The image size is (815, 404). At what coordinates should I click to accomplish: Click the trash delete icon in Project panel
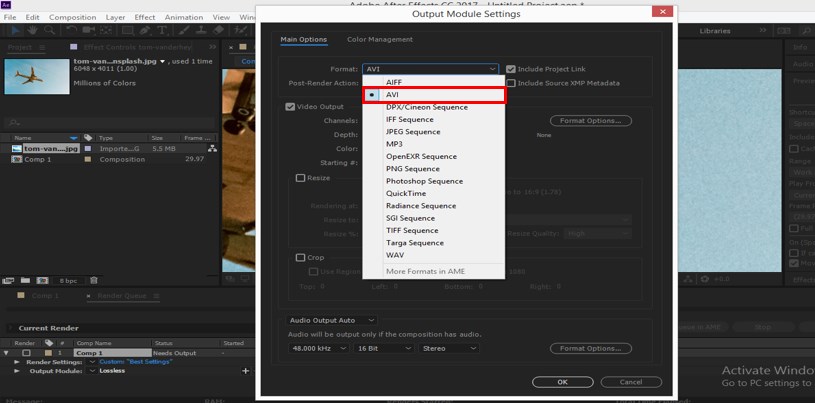[94, 280]
